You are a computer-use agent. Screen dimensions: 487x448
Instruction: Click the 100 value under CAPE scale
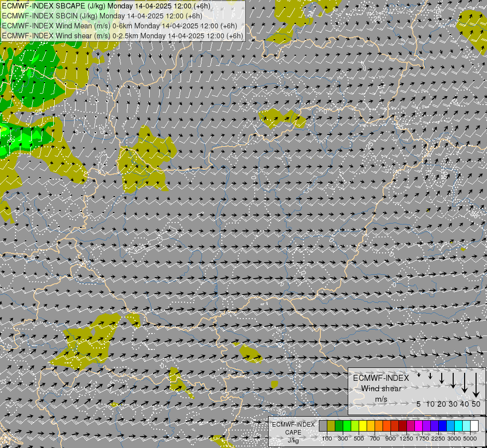[x=327, y=439]
